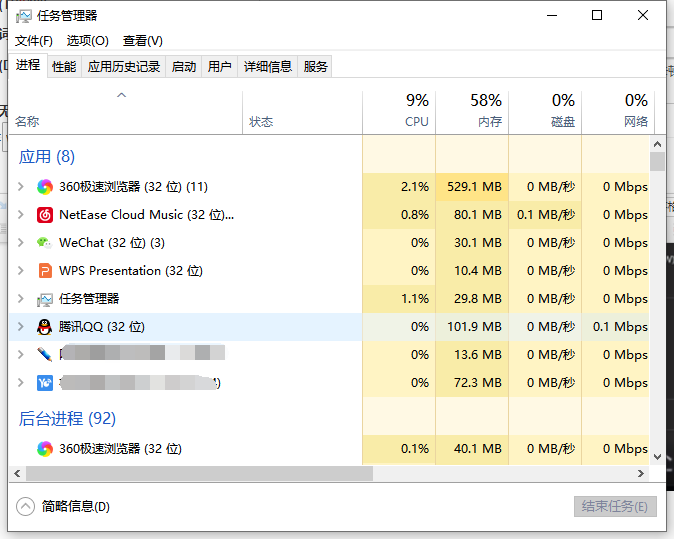The image size is (674, 539).
Task: Click the 腾讯QQ penguin icon
Action: [45, 327]
